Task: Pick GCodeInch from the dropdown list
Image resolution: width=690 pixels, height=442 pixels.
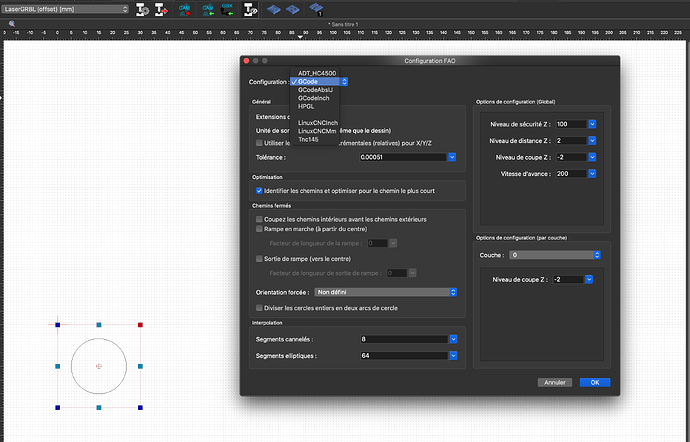Action: point(313,98)
